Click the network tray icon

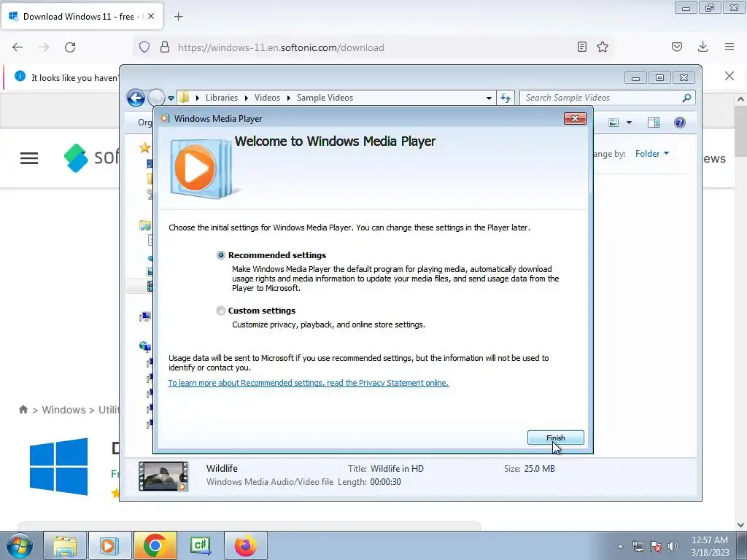[x=638, y=546]
